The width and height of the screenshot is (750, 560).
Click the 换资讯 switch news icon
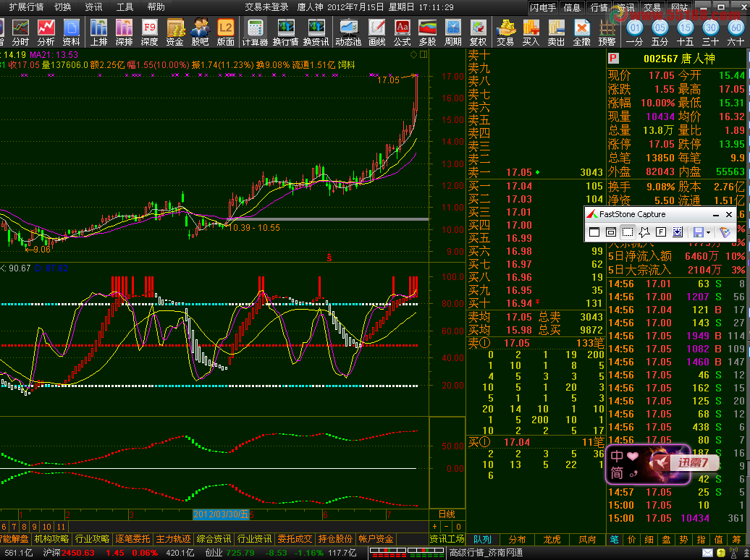[x=316, y=33]
